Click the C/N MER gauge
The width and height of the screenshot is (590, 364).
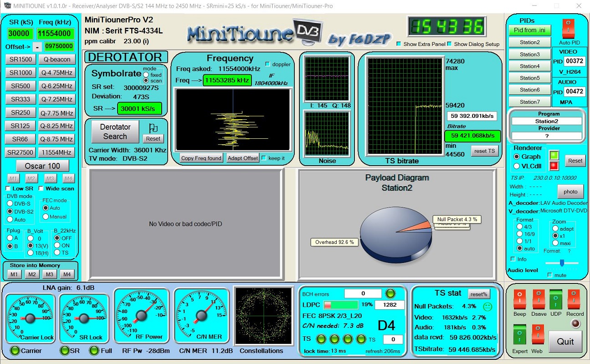pyautogui.click(x=201, y=315)
